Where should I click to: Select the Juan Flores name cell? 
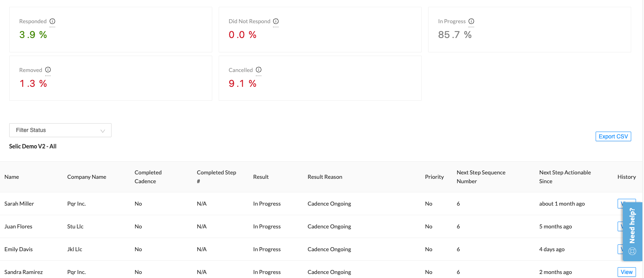18,226
